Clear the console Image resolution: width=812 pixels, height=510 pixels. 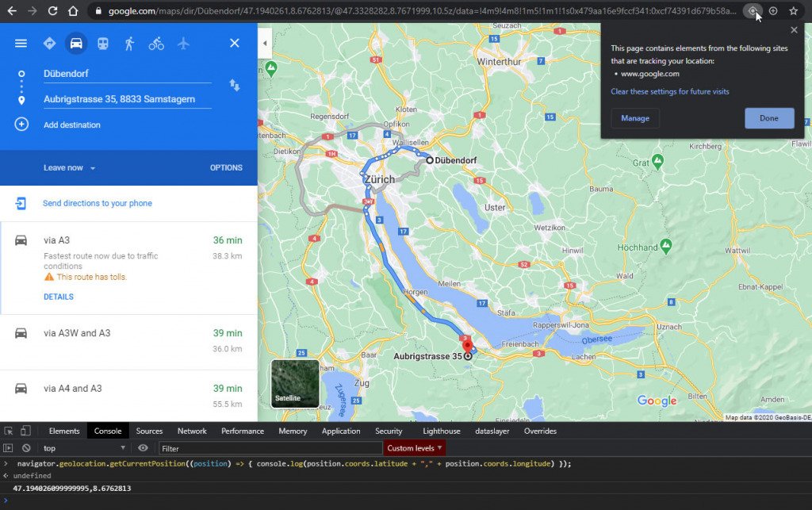pyautogui.click(x=26, y=448)
